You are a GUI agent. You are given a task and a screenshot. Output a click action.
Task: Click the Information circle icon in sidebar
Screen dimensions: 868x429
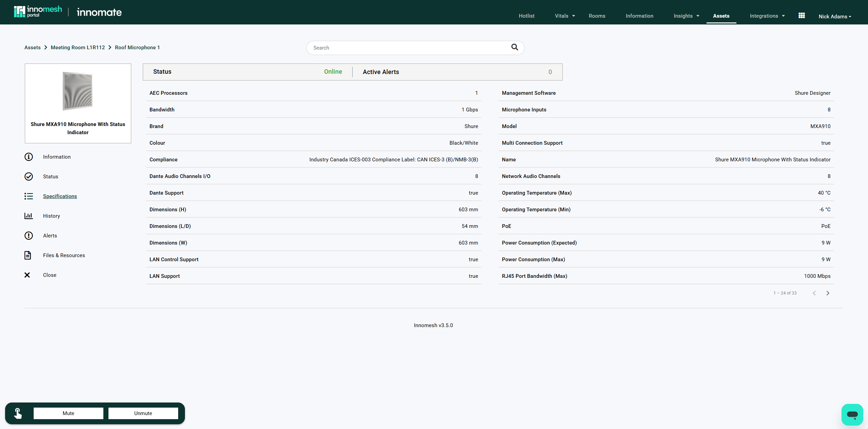click(29, 157)
